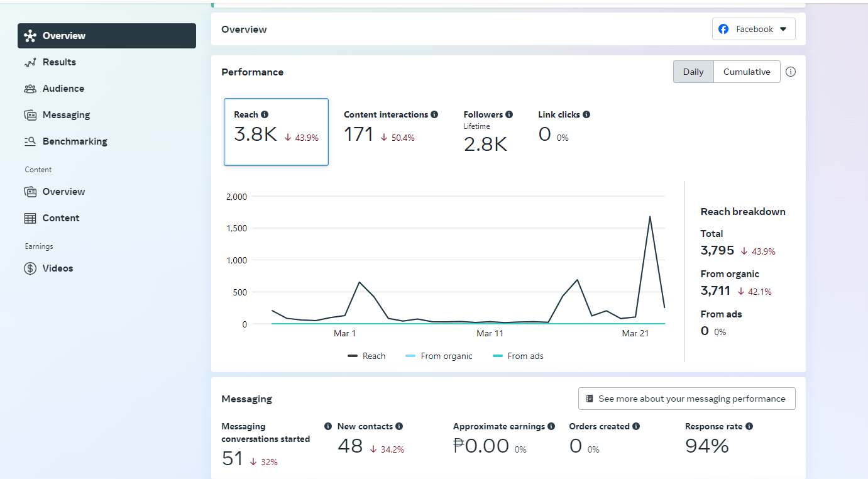
Task: Click the Mar 1 axis label
Action: tap(344, 333)
